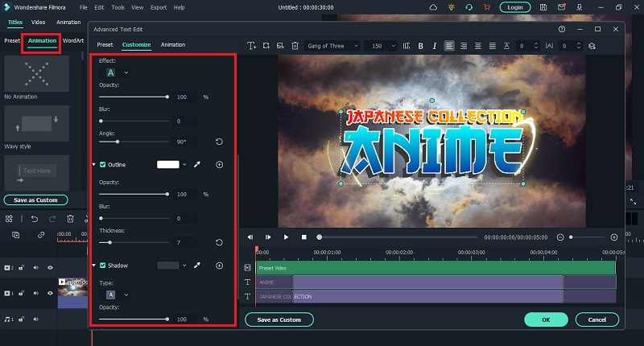Image resolution: width=644 pixels, height=346 pixels.
Task: Click the OK button
Action: point(546,319)
